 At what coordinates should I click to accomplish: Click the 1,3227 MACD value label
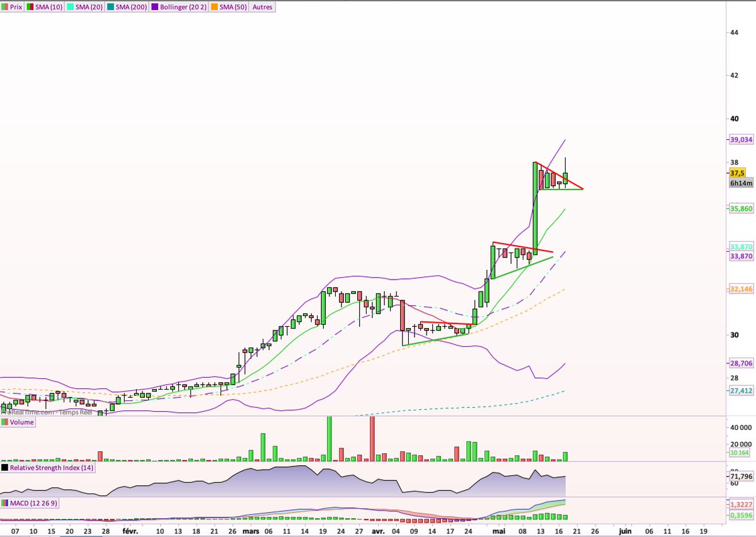coord(742,505)
